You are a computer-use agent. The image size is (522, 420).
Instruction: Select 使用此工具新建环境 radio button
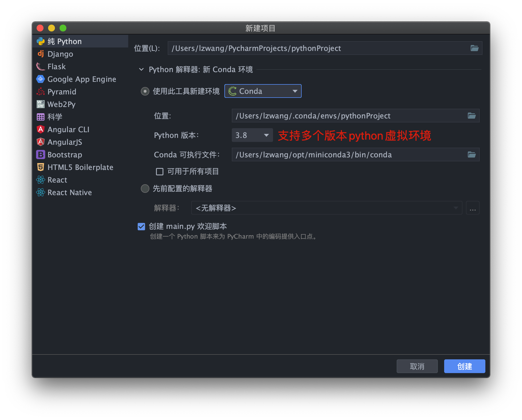click(x=145, y=91)
